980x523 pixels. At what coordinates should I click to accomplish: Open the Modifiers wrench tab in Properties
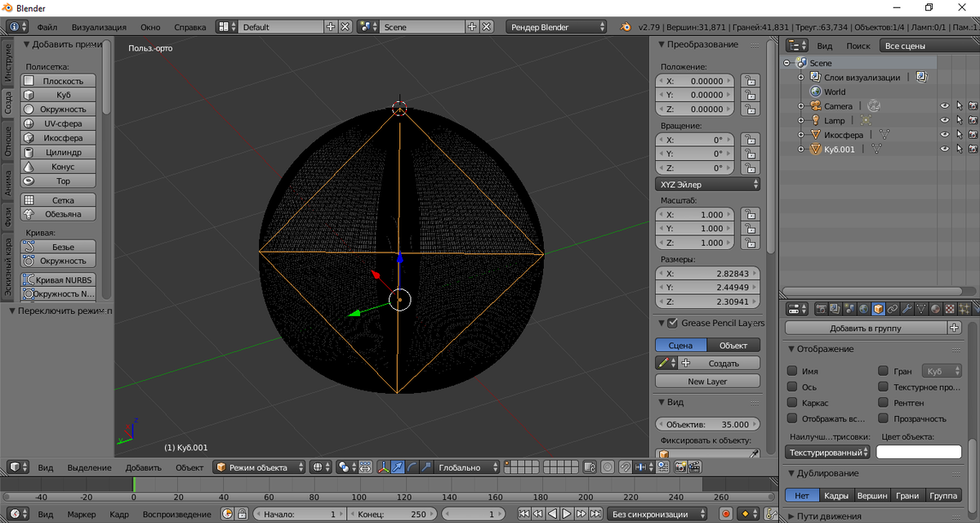906,309
